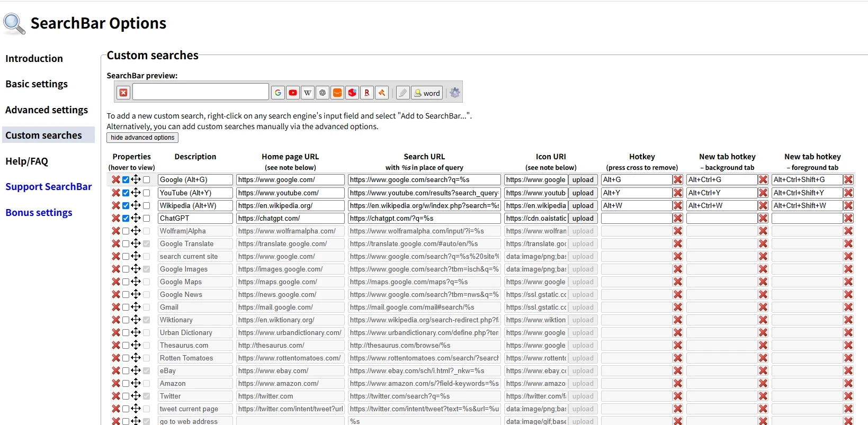
Task: Toggle the second checkbox on Wikipedia row
Action: [147, 205]
